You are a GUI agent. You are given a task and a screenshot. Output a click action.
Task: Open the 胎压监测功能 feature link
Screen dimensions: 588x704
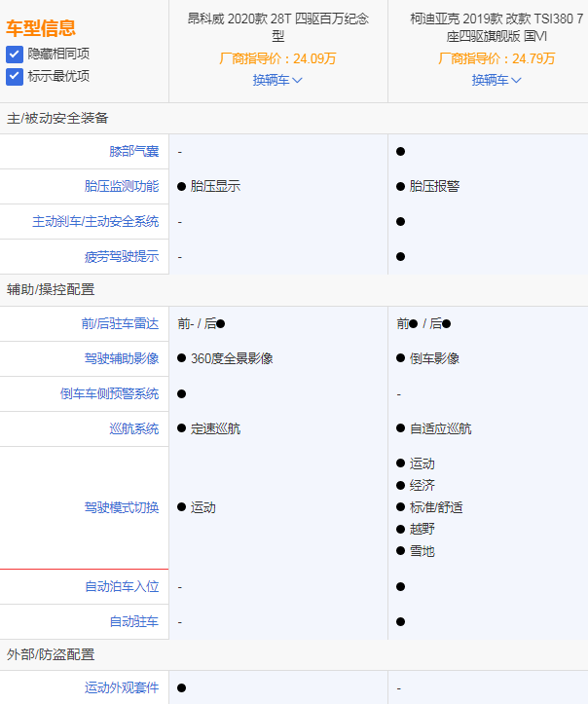[x=121, y=187]
